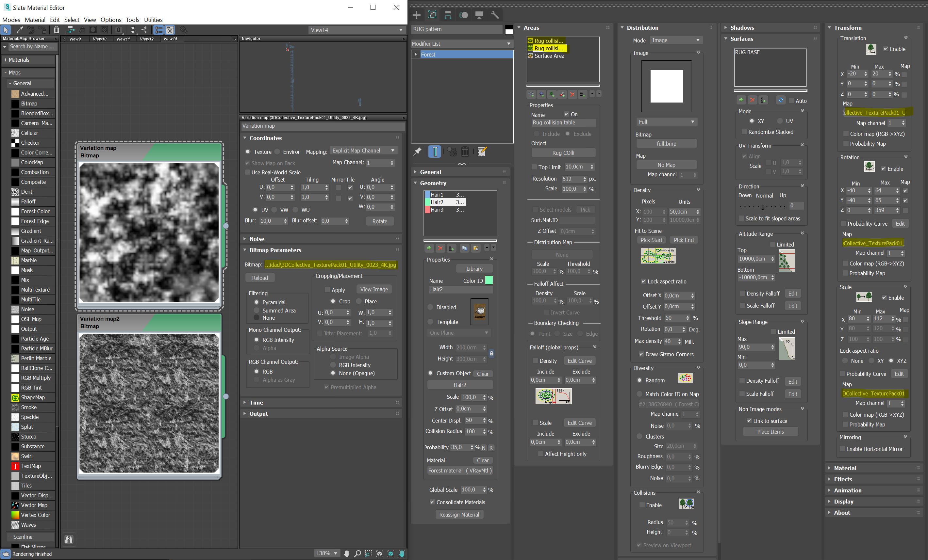
Task: Click add paint area icon in Areas
Action: (x=562, y=94)
